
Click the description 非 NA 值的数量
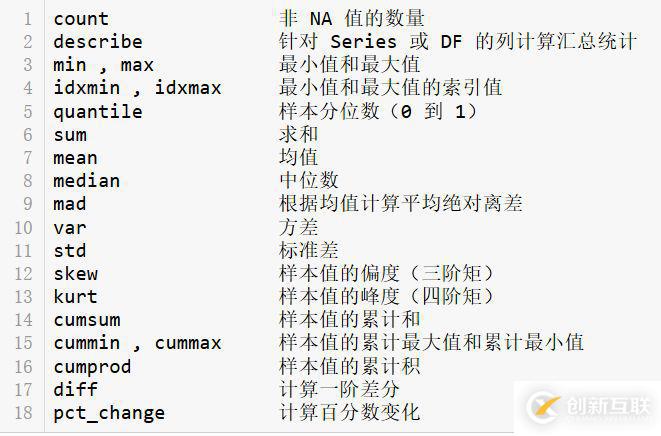[x=352, y=19]
